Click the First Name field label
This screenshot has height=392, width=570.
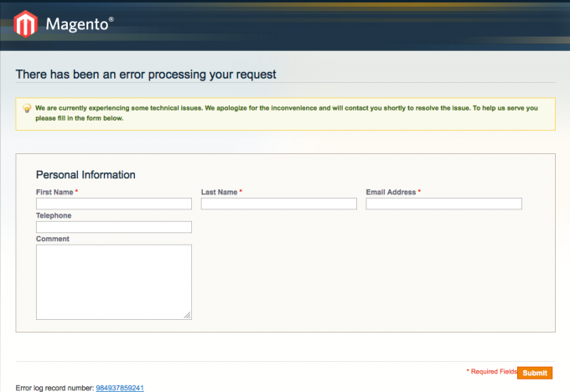(x=54, y=192)
